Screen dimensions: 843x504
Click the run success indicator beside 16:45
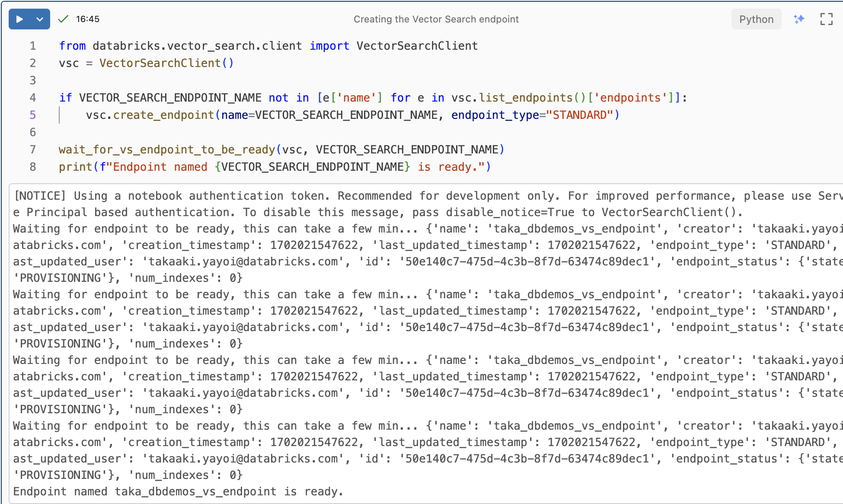pos(63,19)
